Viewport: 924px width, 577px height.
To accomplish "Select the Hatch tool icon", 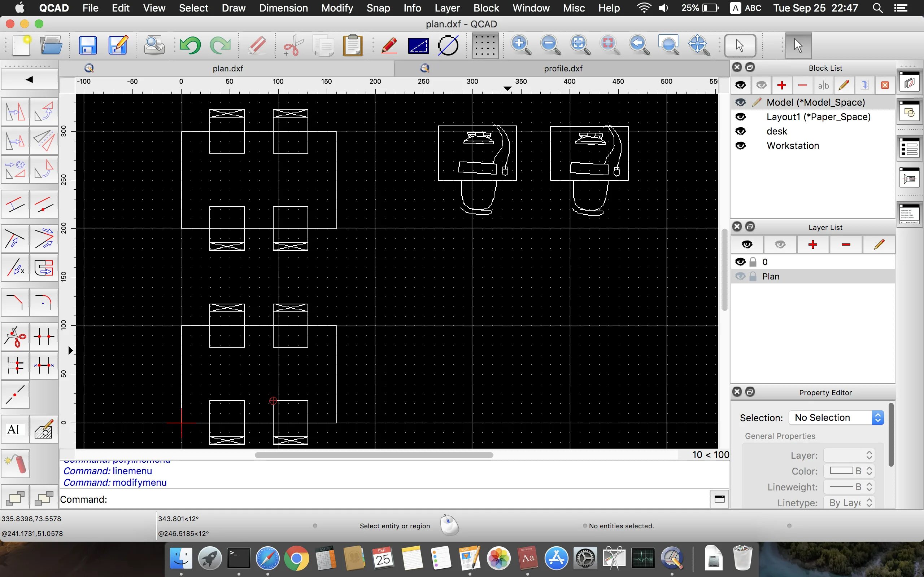I will tap(44, 430).
